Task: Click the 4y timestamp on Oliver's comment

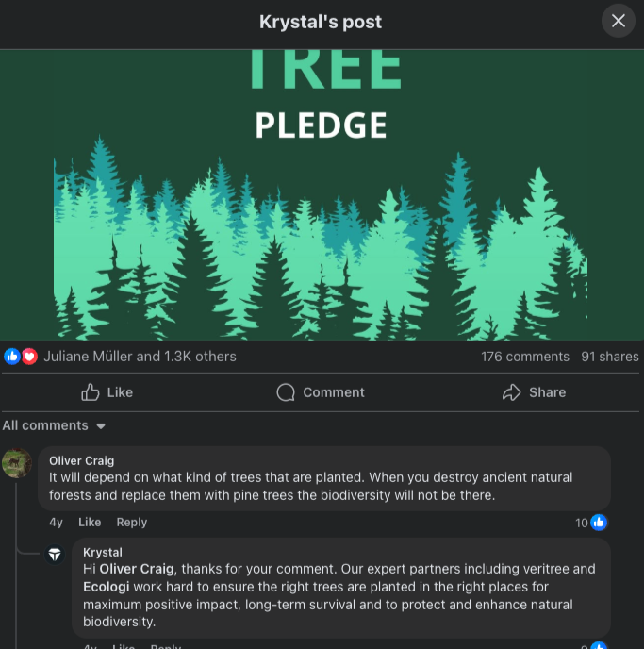Action: 57,523
